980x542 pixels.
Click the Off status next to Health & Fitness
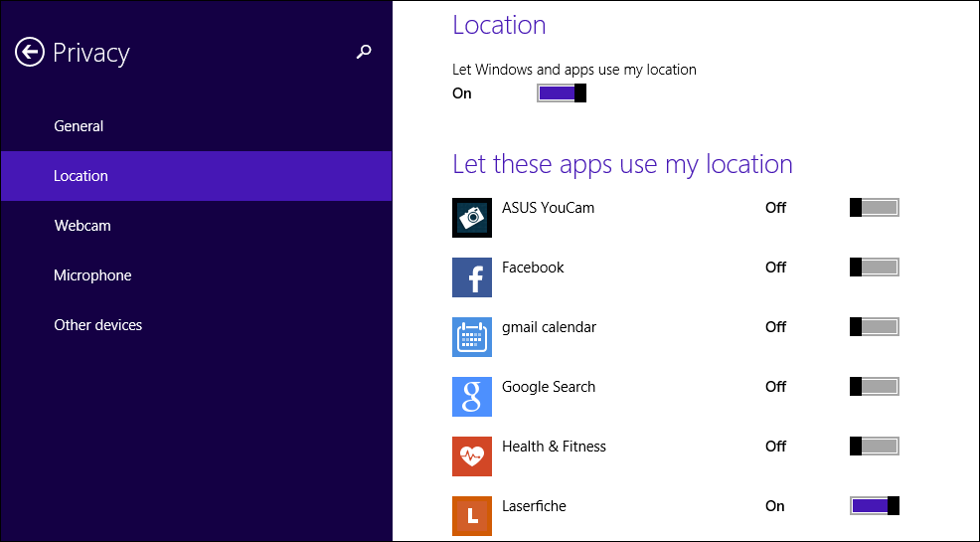click(775, 447)
